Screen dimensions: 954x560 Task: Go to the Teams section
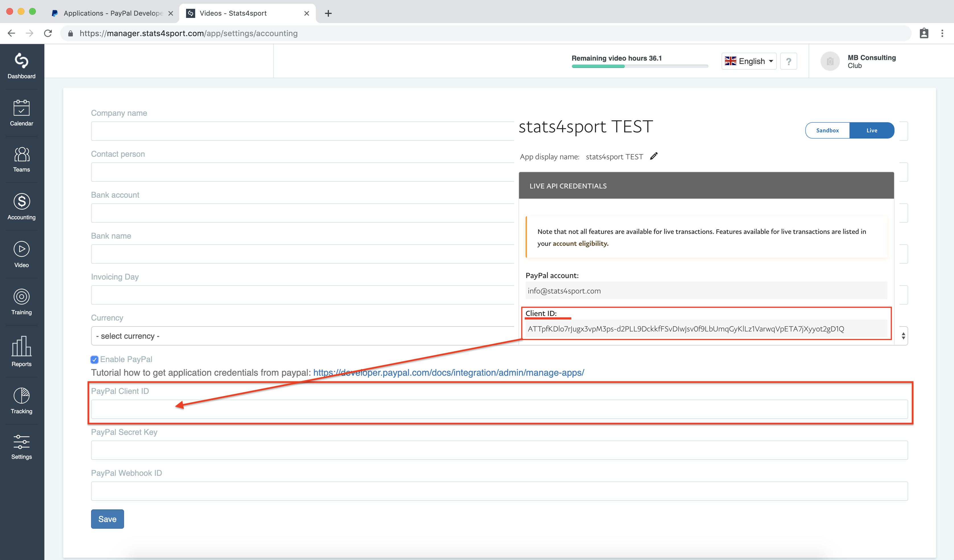pos(22,159)
